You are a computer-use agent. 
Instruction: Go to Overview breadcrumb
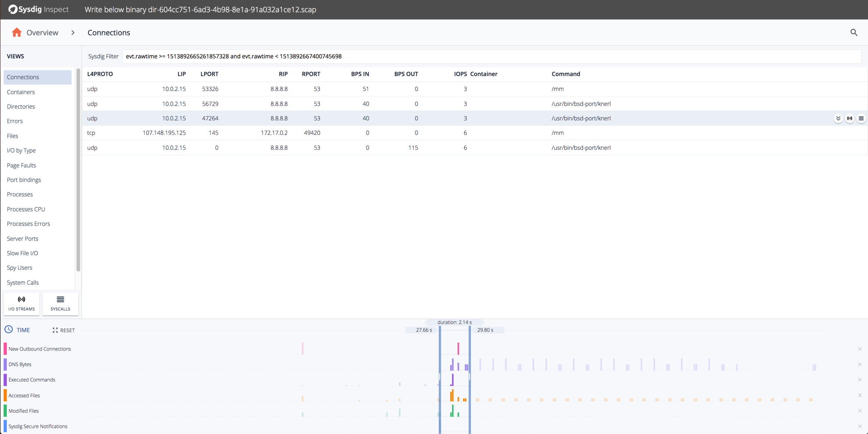pos(42,33)
